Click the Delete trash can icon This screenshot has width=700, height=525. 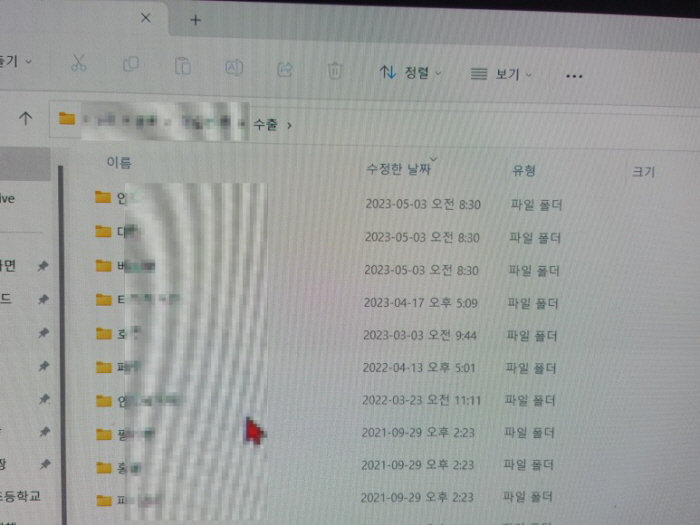336,70
